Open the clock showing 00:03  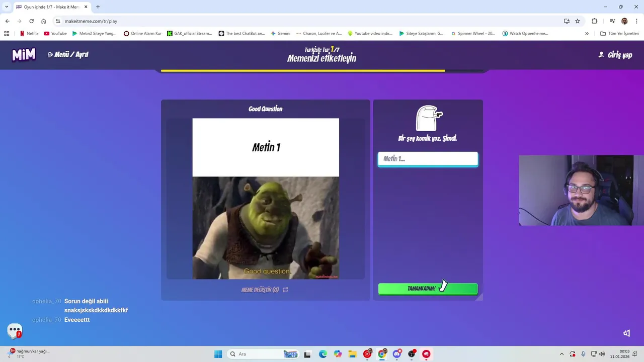click(x=620, y=354)
